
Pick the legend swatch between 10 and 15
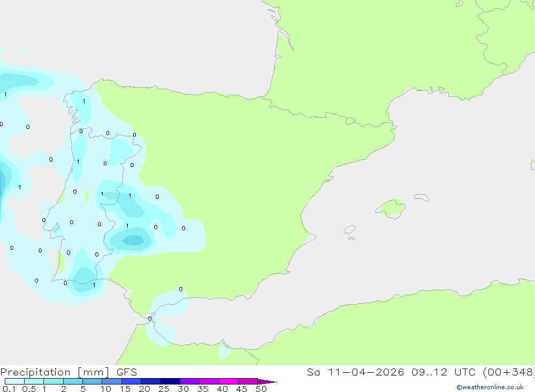[112, 381]
